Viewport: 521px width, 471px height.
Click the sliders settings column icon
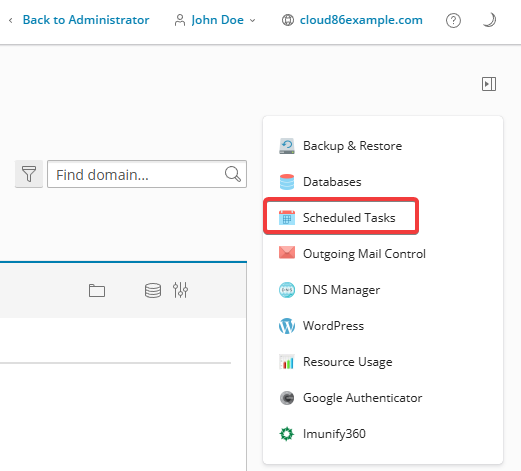pyautogui.click(x=180, y=290)
